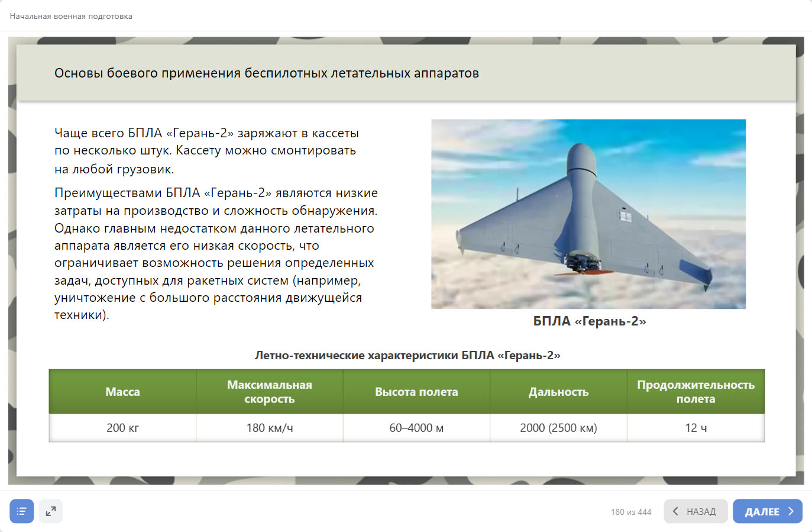This screenshot has width=812, height=532.
Task: Click the '12 ч' flight duration cell
Action: point(695,428)
